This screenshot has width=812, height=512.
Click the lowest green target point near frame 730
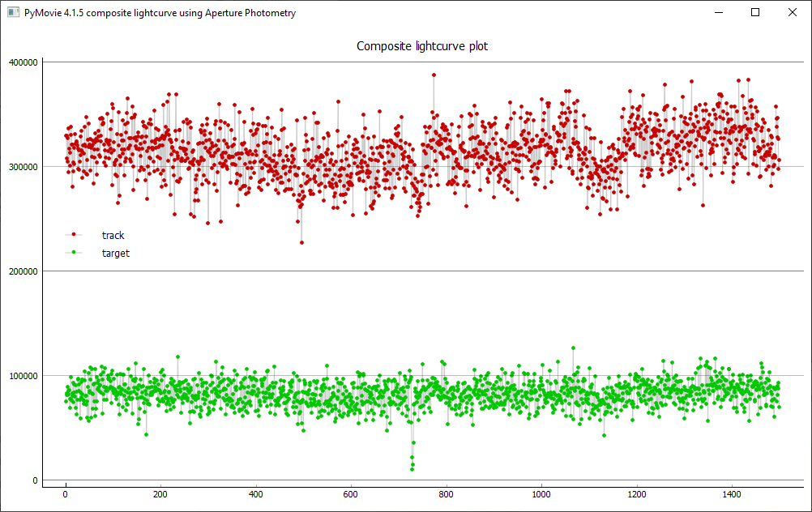412,469
